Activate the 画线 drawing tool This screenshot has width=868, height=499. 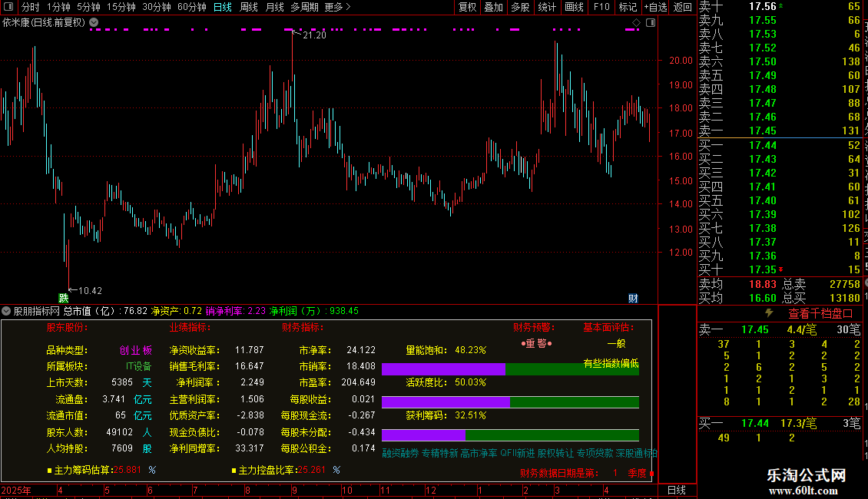pyautogui.click(x=574, y=7)
